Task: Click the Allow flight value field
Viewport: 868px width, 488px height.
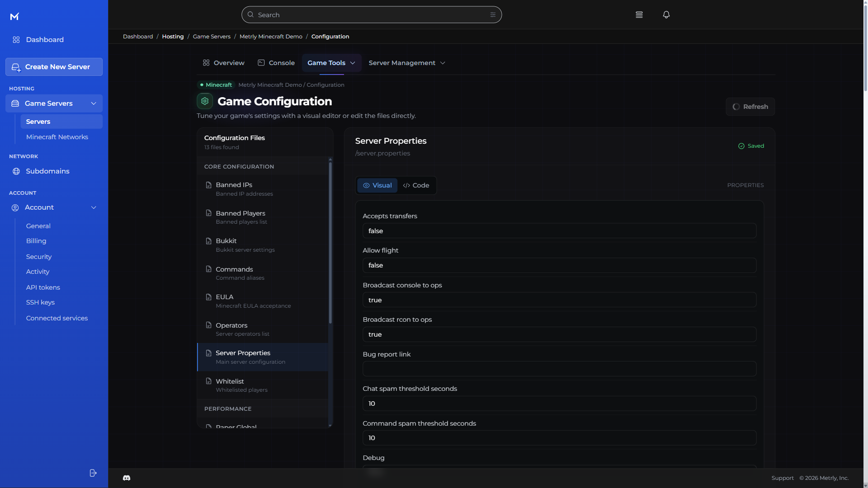Action: coord(559,265)
